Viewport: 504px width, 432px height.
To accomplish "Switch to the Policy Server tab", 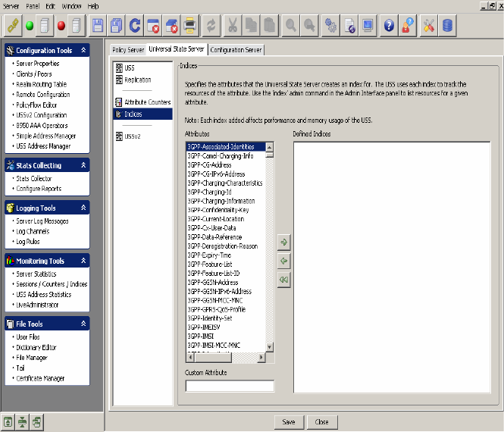I will [x=127, y=50].
